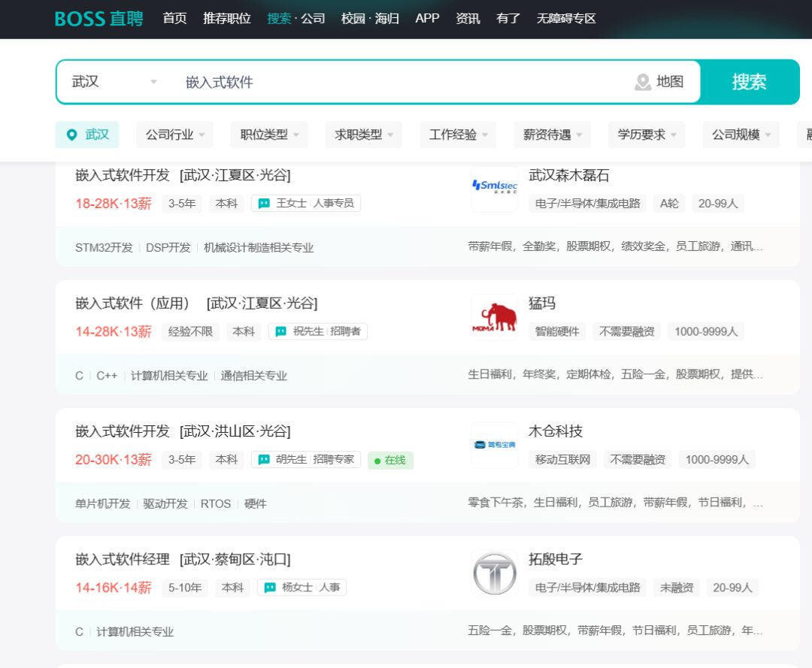This screenshot has height=668, width=812.
Task: Click the chat icon next to 胡先生
Action: pyautogui.click(x=264, y=459)
